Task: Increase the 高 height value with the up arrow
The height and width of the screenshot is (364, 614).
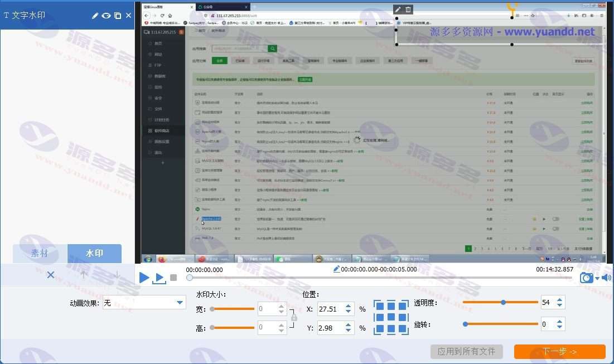Action: (x=281, y=324)
